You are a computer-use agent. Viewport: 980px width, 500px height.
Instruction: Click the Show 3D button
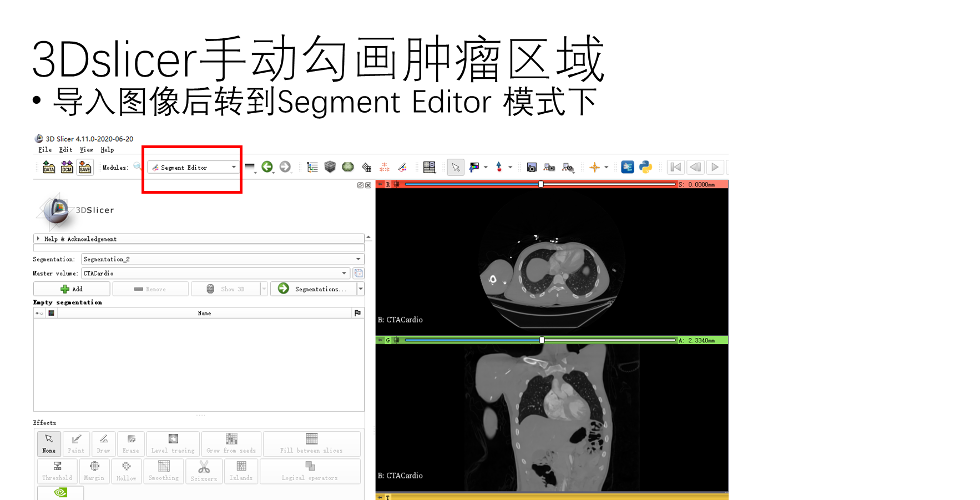[226, 289]
